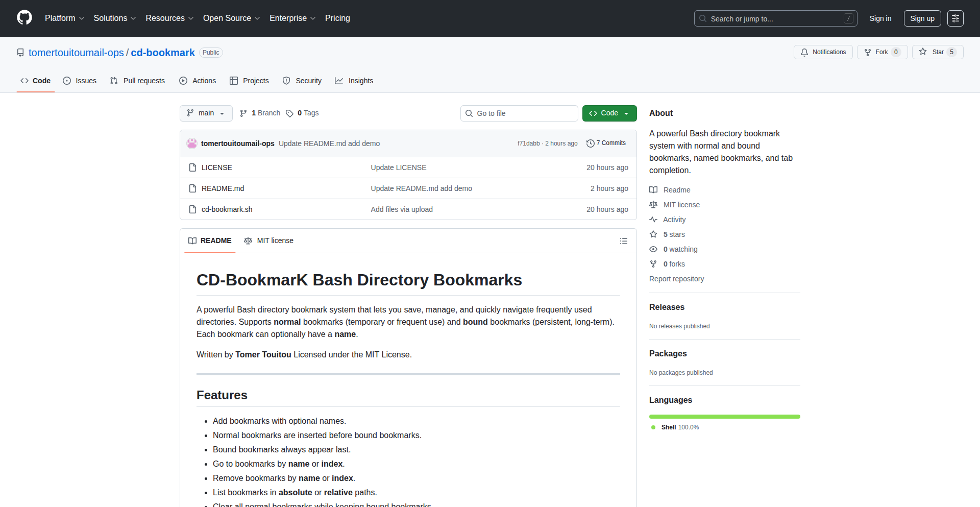This screenshot has height=507, width=980.
Task: Click the Sign up button
Action: pos(922,18)
